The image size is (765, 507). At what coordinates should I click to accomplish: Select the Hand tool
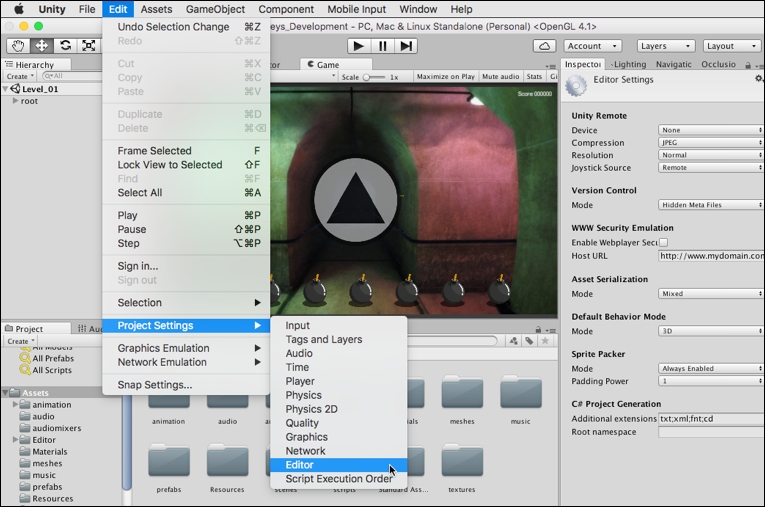point(18,46)
